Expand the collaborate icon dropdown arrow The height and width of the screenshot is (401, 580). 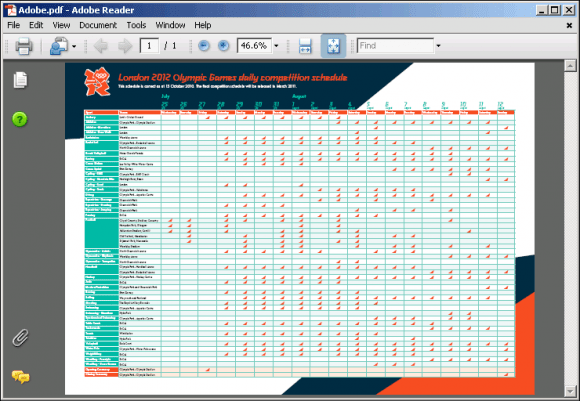pyautogui.click(x=74, y=46)
